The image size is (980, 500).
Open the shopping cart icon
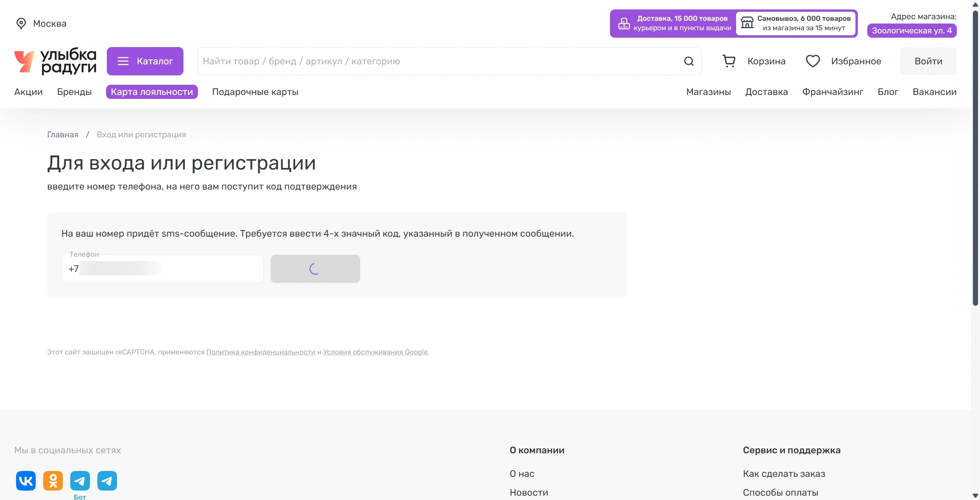tap(729, 61)
